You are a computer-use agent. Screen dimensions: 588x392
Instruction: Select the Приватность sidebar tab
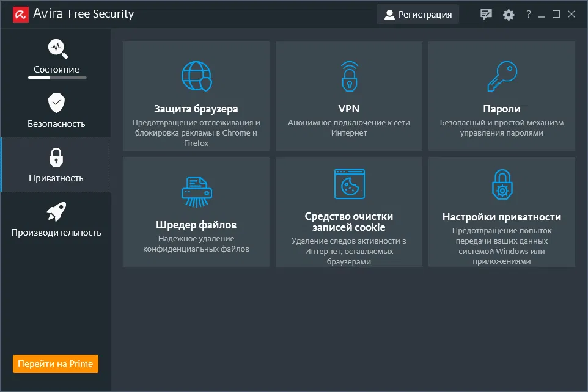[x=56, y=165]
